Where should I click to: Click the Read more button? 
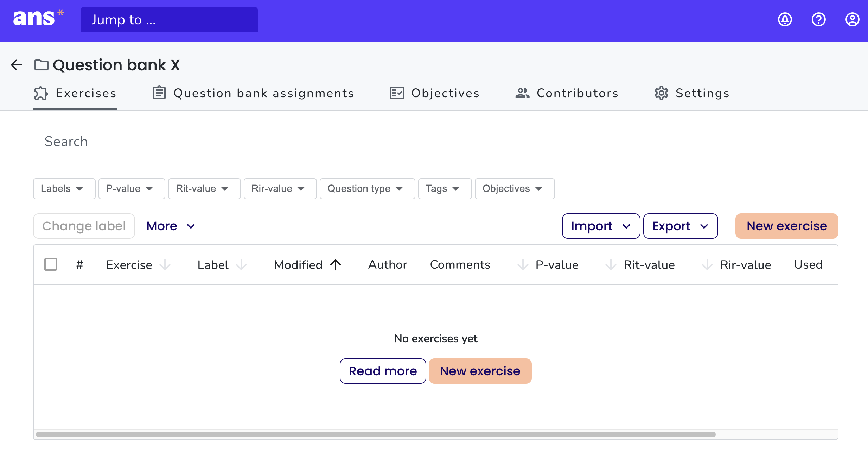point(383,371)
